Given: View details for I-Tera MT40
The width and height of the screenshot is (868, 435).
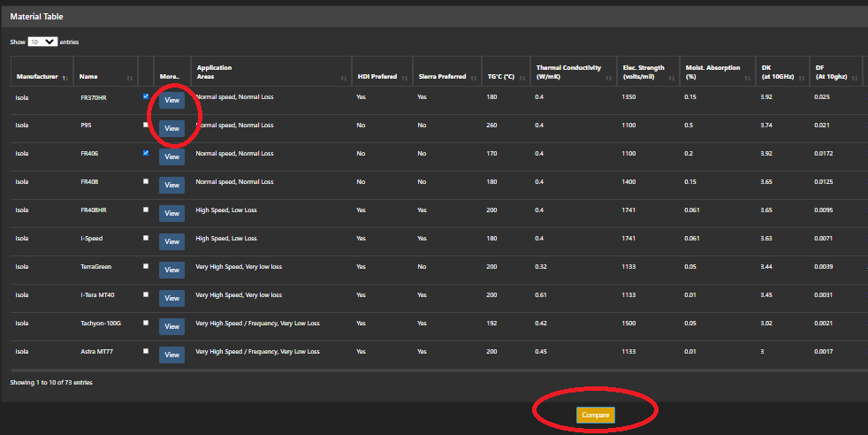Looking at the screenshot, I should coord(171,298).
